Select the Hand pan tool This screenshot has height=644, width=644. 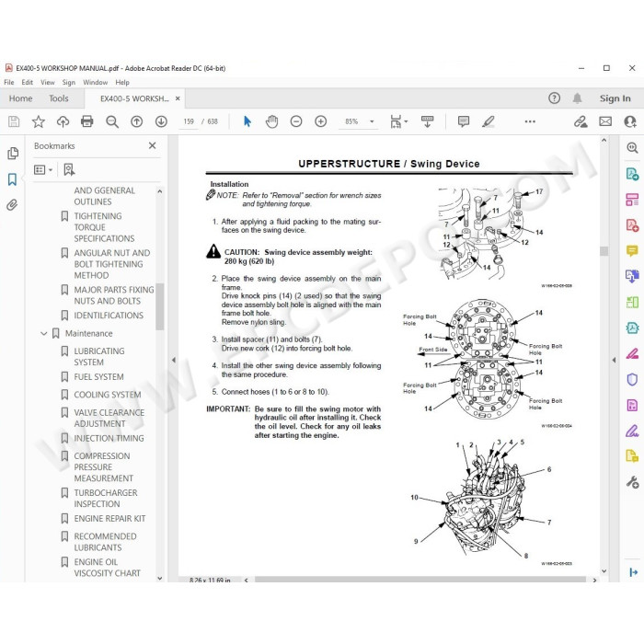click(x=271, y=121)
